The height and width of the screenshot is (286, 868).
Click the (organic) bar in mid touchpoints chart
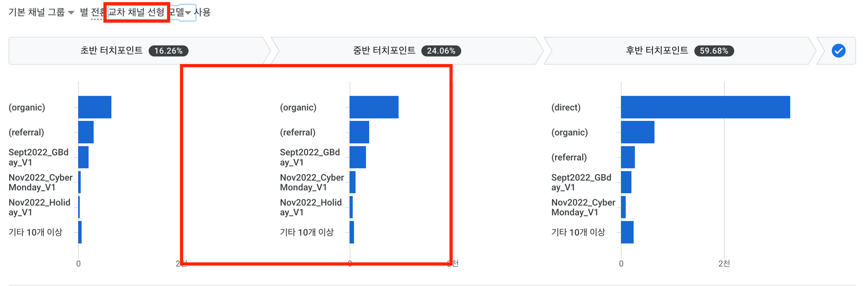coord(374,107)
